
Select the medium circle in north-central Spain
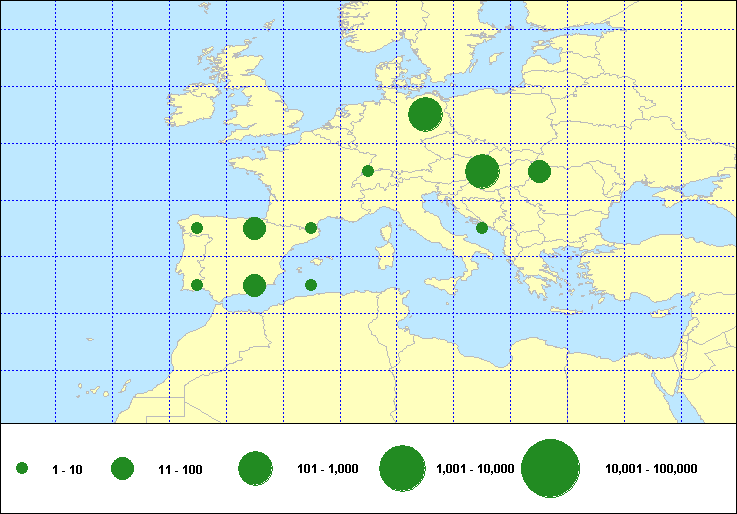pyautogui.click(x=254, y=228)
